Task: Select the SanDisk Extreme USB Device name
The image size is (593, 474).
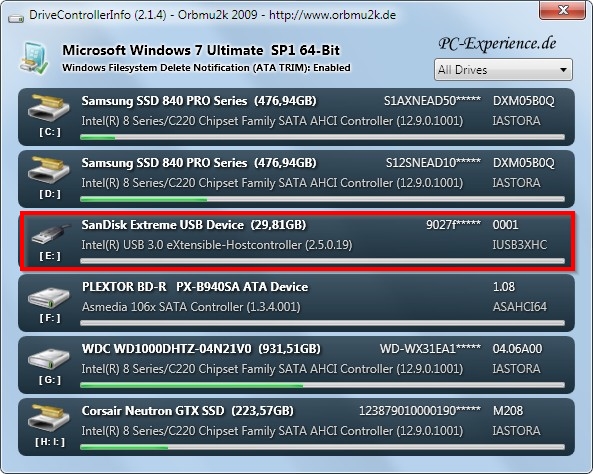Action: [x=163, y=225]
